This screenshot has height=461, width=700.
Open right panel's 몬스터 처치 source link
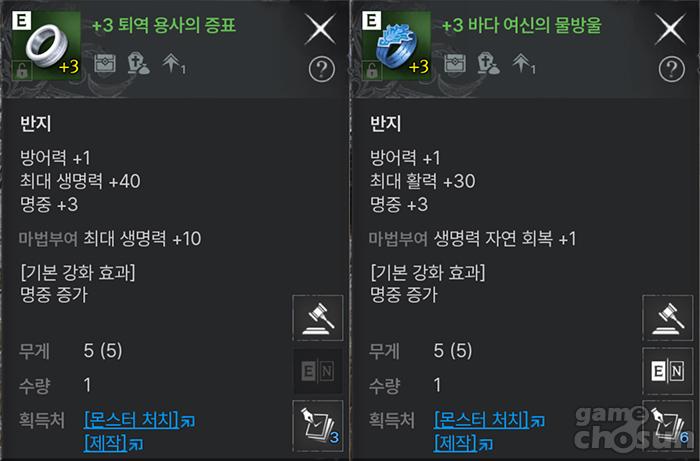(481, 419)
